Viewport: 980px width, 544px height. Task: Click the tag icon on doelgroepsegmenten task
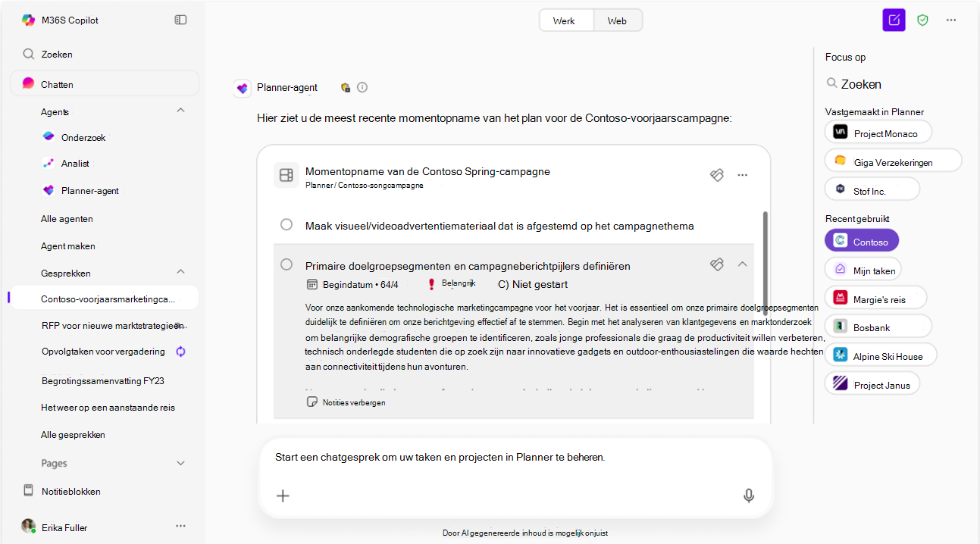pos(717,264)
